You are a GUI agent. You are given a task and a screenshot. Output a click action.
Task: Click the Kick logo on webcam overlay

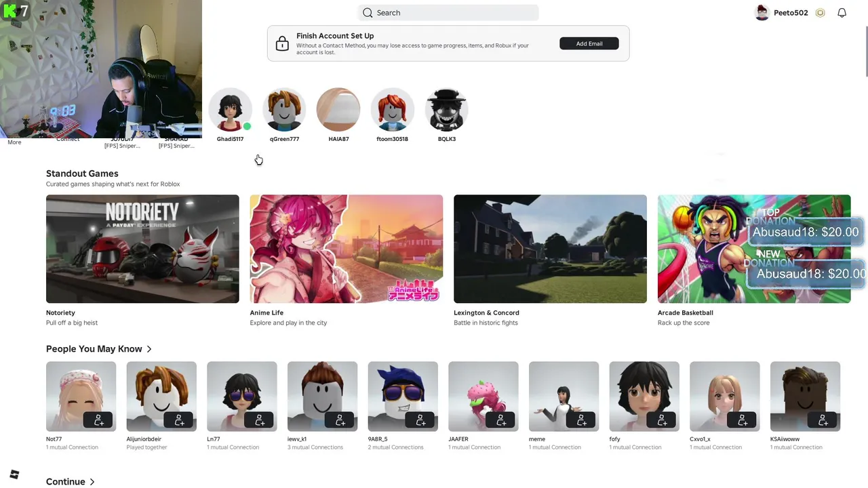pyautogui.click(x=10, y=11)
